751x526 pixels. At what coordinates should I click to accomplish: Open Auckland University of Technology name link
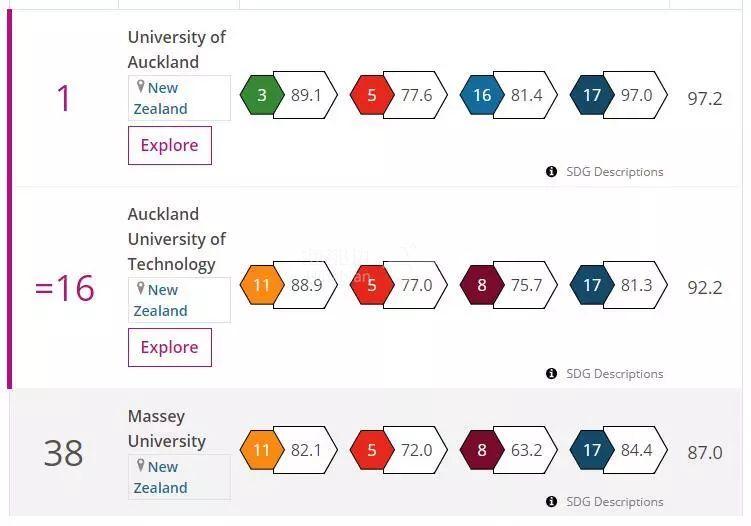point(176,239)
